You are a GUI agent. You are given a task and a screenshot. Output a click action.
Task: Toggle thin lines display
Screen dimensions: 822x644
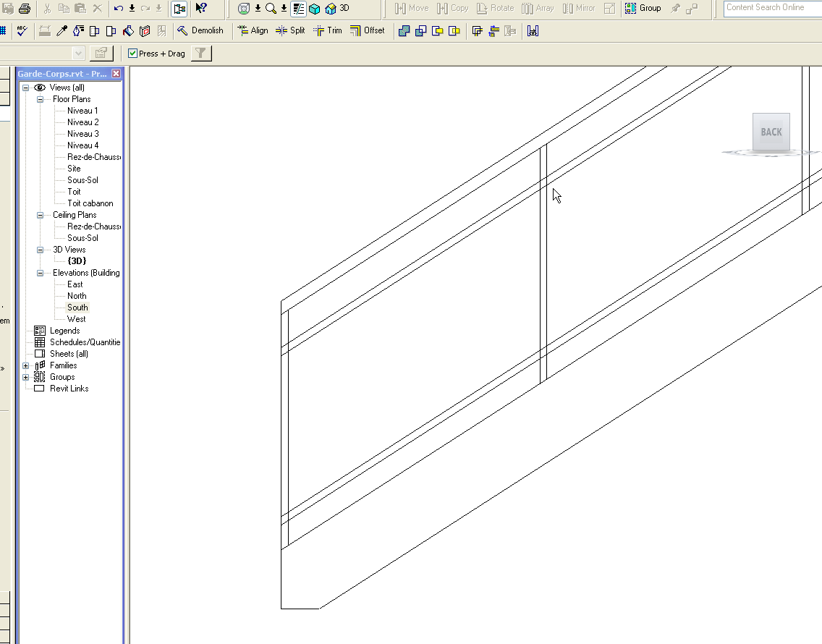(x=299, y=9)
